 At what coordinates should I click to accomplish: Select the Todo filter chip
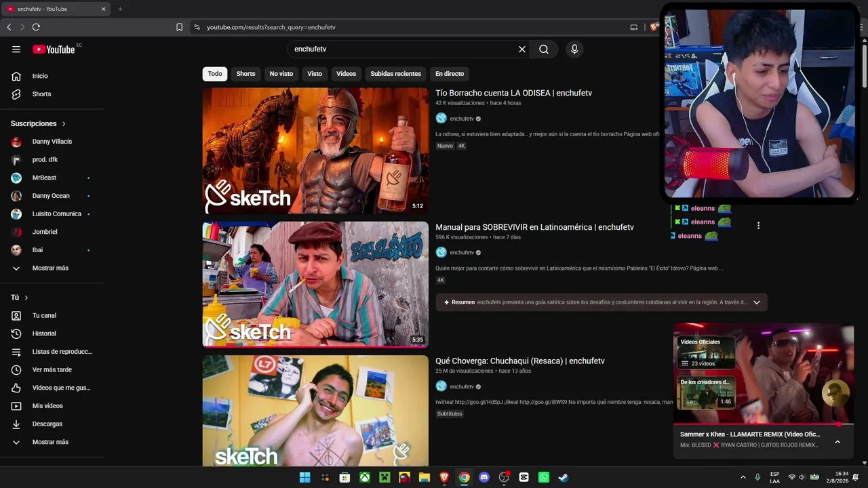215,74
